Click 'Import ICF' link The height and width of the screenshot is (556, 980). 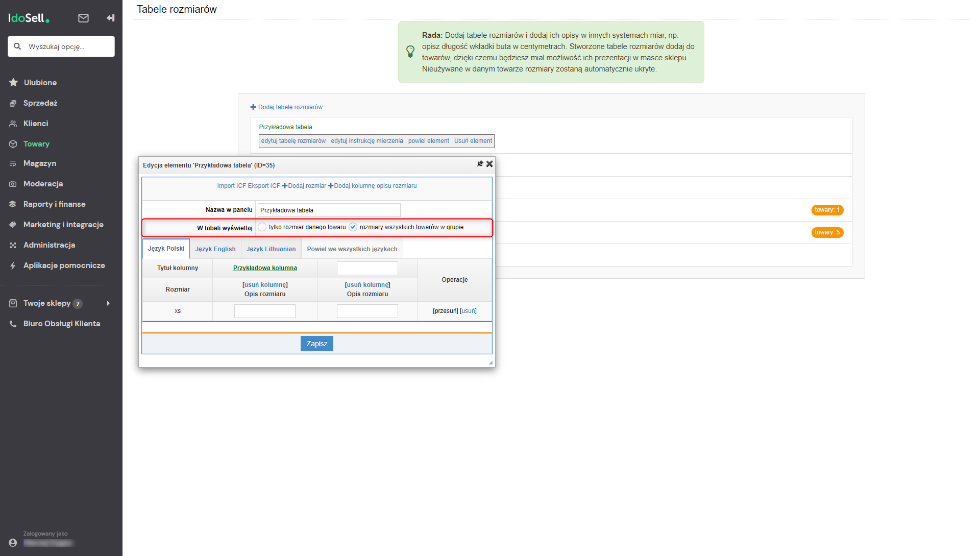pos(232,186)
